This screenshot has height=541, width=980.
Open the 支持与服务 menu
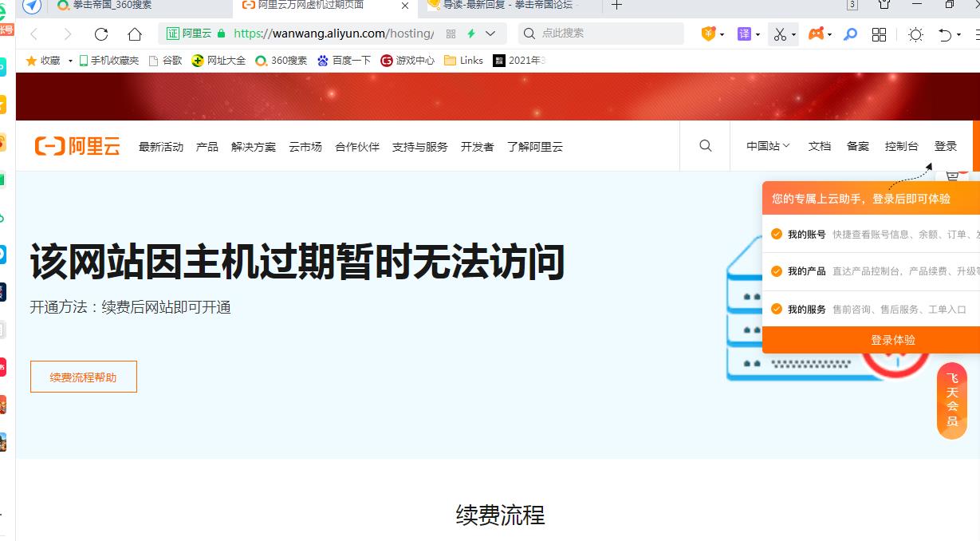click(x=420, y=147)
